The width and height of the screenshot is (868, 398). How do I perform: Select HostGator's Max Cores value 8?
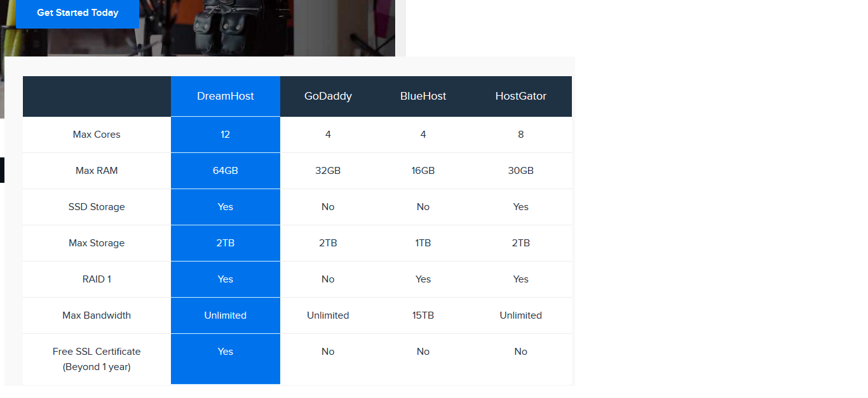[x=521, y=135]
